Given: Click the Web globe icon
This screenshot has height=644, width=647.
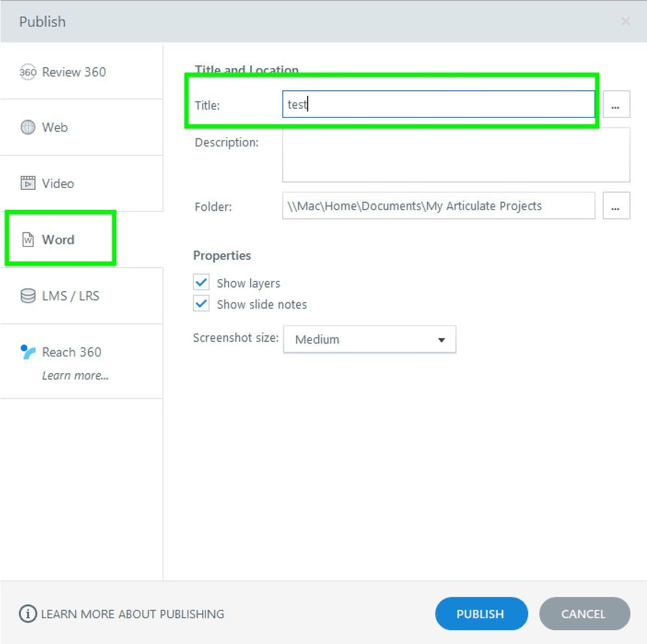Looking at the screenshot, I should [x=28, y=128].
